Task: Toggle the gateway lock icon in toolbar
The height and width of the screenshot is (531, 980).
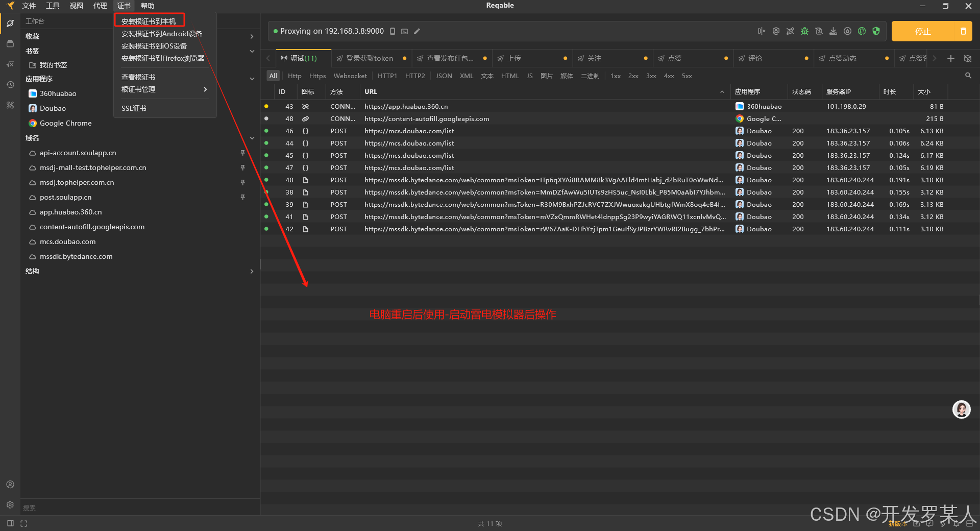Action: 776,31
